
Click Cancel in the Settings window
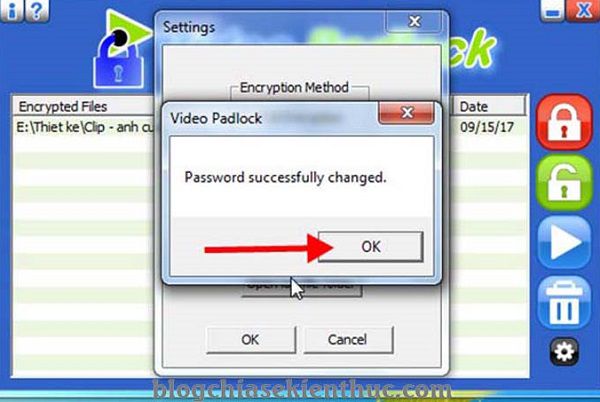348,339
